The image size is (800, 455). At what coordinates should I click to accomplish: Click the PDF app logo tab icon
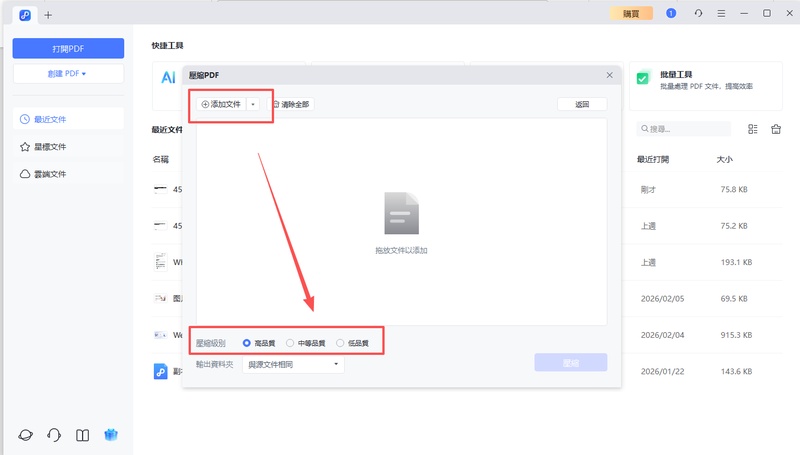(24, 15)
